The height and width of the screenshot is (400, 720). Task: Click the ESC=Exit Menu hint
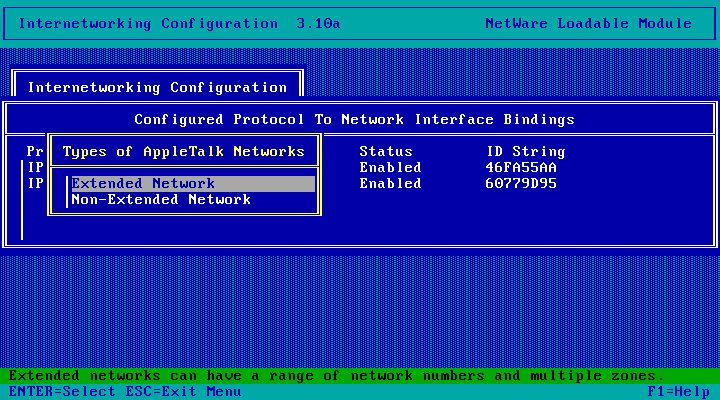tap(183, 392)
